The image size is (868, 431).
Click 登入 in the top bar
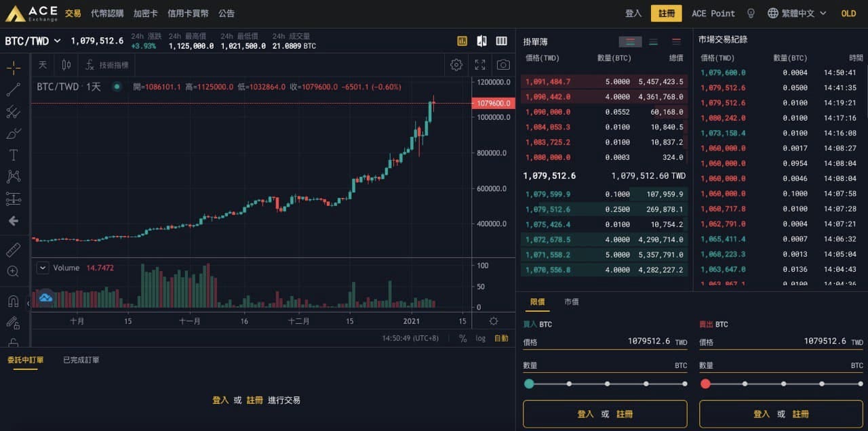click(633, 14)
